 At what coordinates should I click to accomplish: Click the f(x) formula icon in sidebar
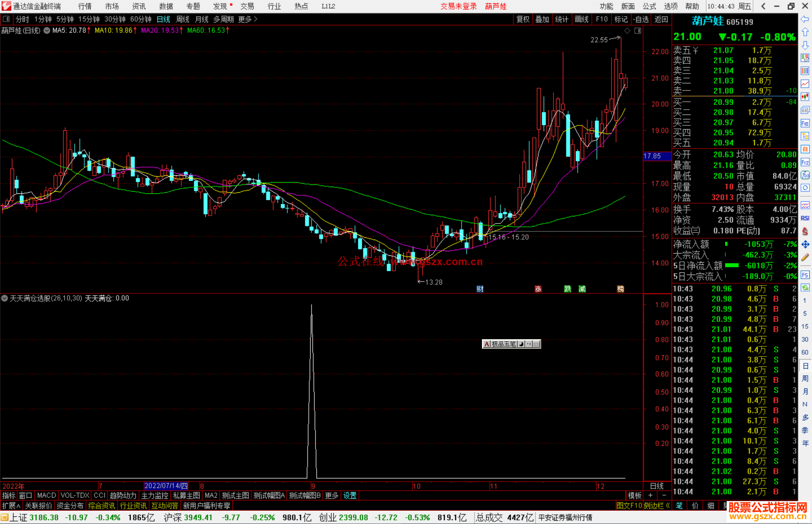[x=805, y=175]
